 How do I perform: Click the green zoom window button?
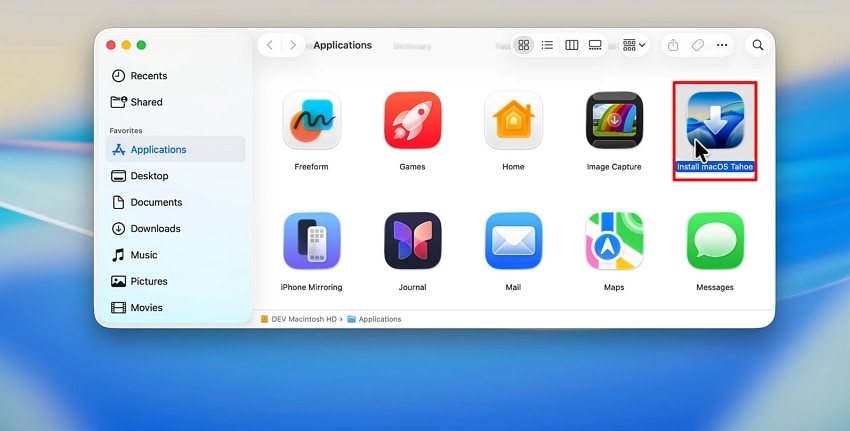[141, 45]
